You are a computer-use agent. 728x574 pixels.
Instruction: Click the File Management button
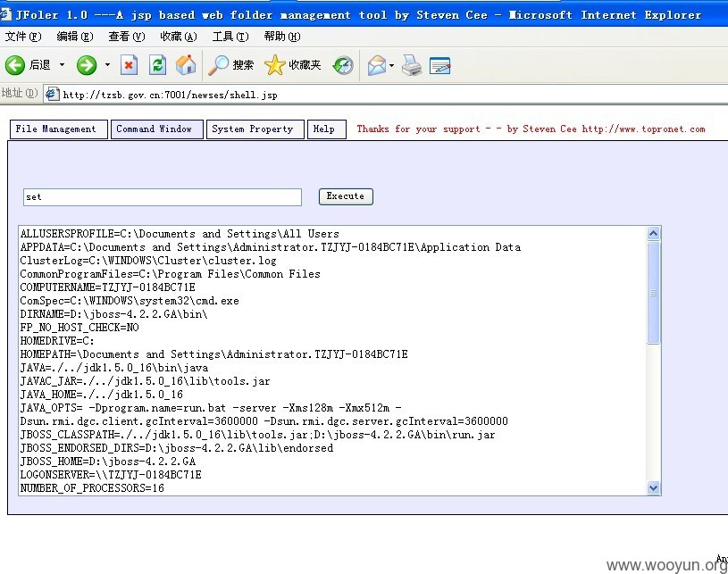58,129
